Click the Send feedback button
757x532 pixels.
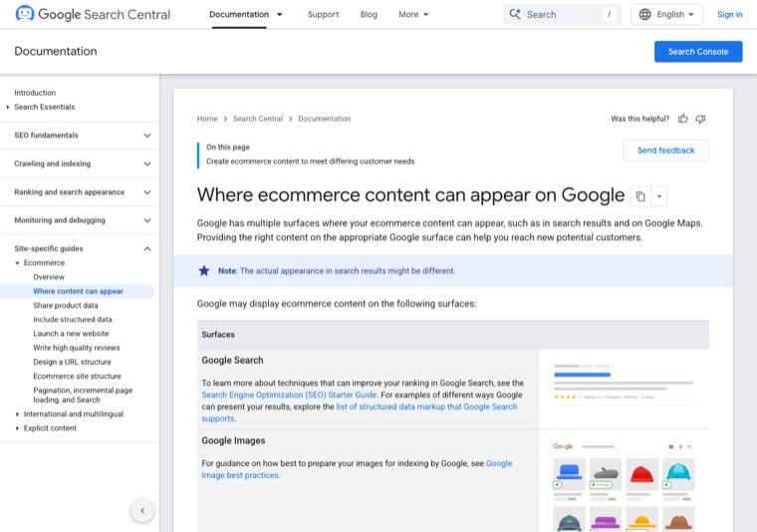(x=665, y=150)
